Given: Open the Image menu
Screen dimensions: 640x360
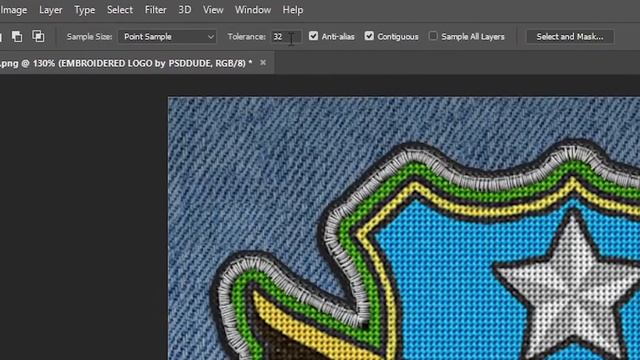Looking at the screenshot, I should (13, 10).
